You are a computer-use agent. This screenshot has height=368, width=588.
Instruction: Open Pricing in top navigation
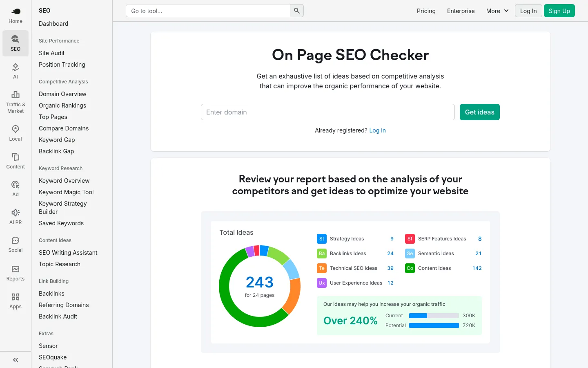point(426,11)
